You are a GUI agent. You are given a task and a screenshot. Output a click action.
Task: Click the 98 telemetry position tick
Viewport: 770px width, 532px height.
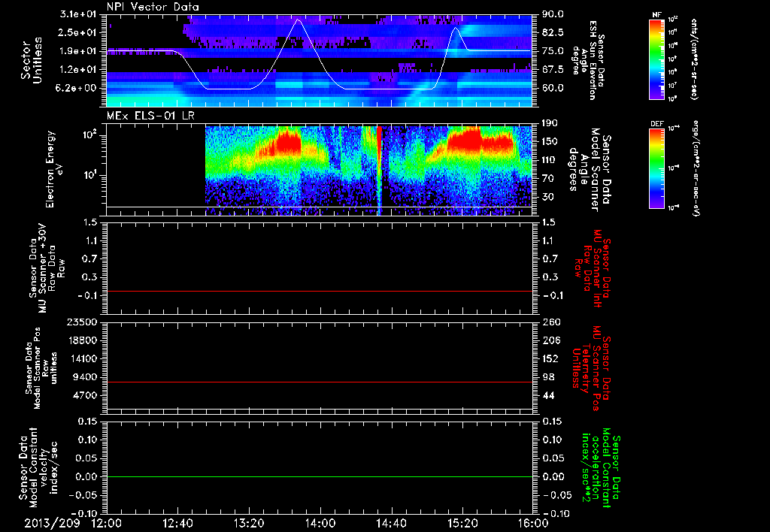coord(548,377)
